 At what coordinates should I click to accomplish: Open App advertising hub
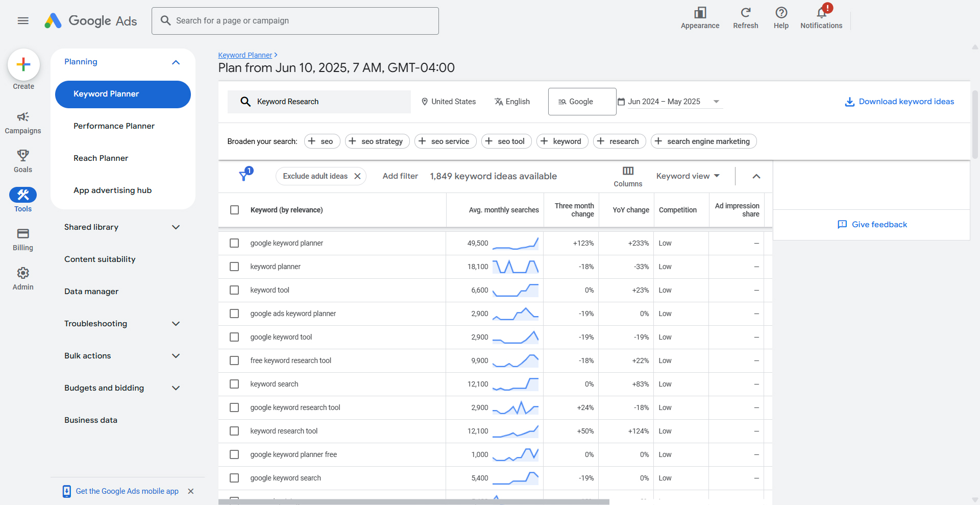pyautogui.click(x=112, y=190)
